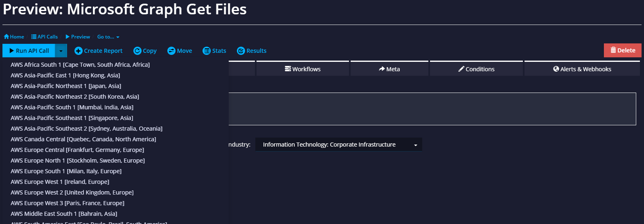Click the Create Report plus icon
This screenshot has width=644, height=224.
coord(79,51)
